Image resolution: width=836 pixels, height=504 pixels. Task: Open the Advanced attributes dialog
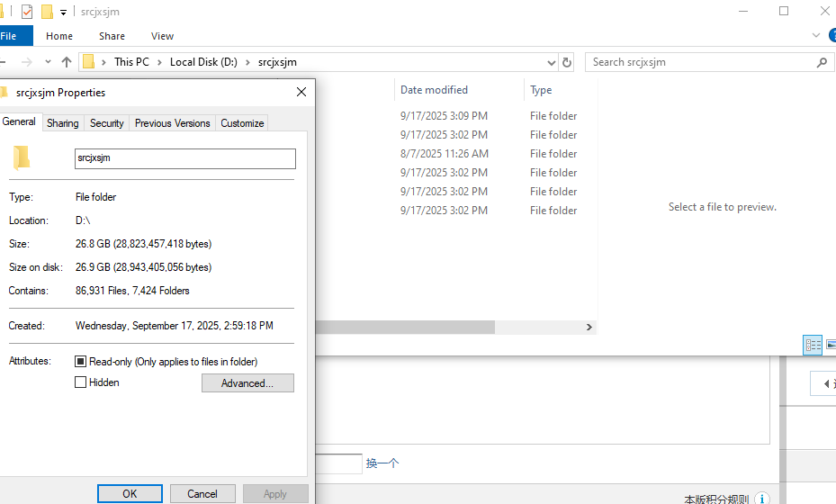click(247, 382)
